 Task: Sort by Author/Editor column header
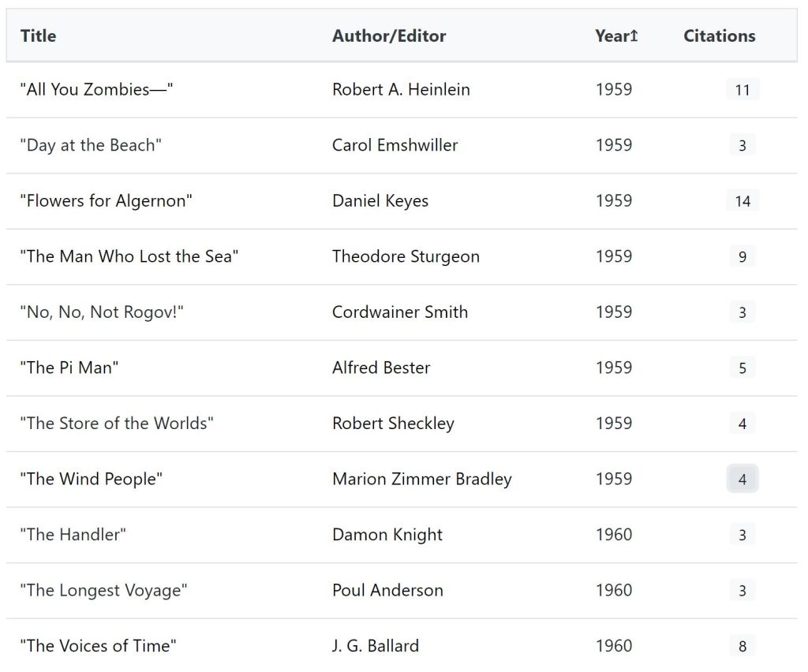point(388,36)
